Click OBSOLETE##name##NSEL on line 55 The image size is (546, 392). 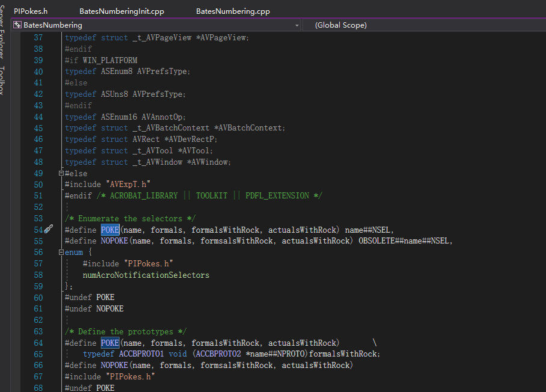click(x=403, y=241)
